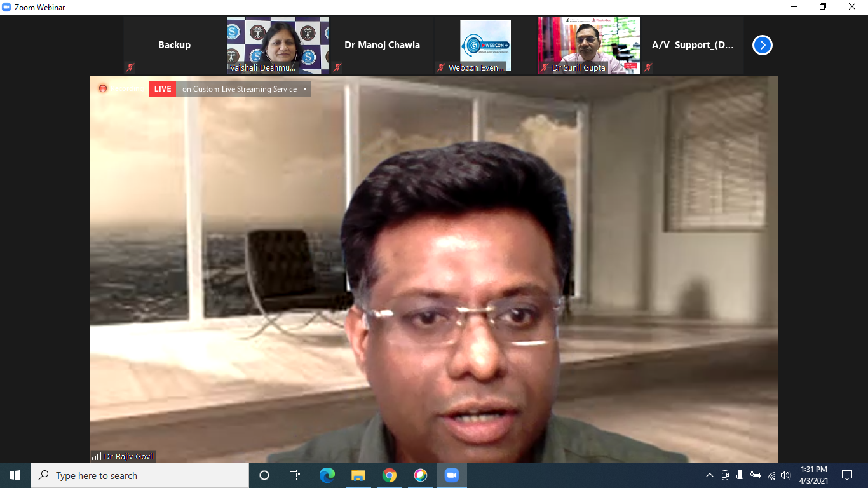Show next participants with the blue arrow

tap(762, 45)
